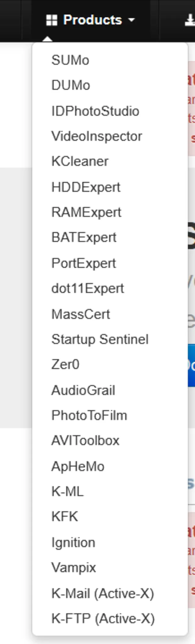195x644 pixels.
Task: Select KCleaner from dropdown
Action: (x=80, y=162)
